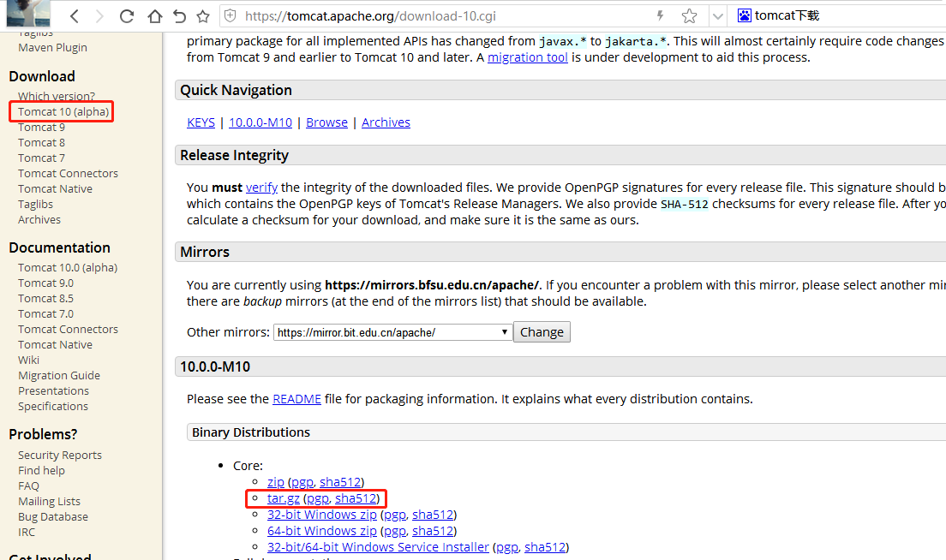The width and height of the screenshot is (946, 560).
Task: Open the Presentations sidebar link
Action: click(x=54, y=391)
